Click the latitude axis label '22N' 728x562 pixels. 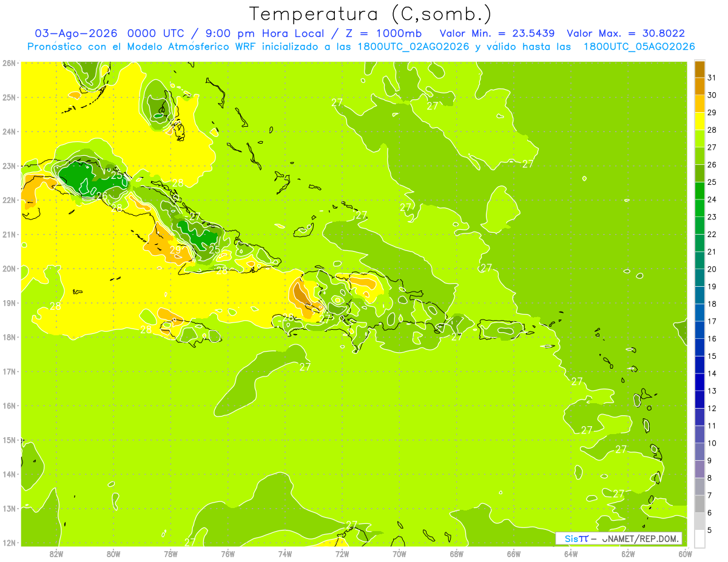click(x=9, y=200)
